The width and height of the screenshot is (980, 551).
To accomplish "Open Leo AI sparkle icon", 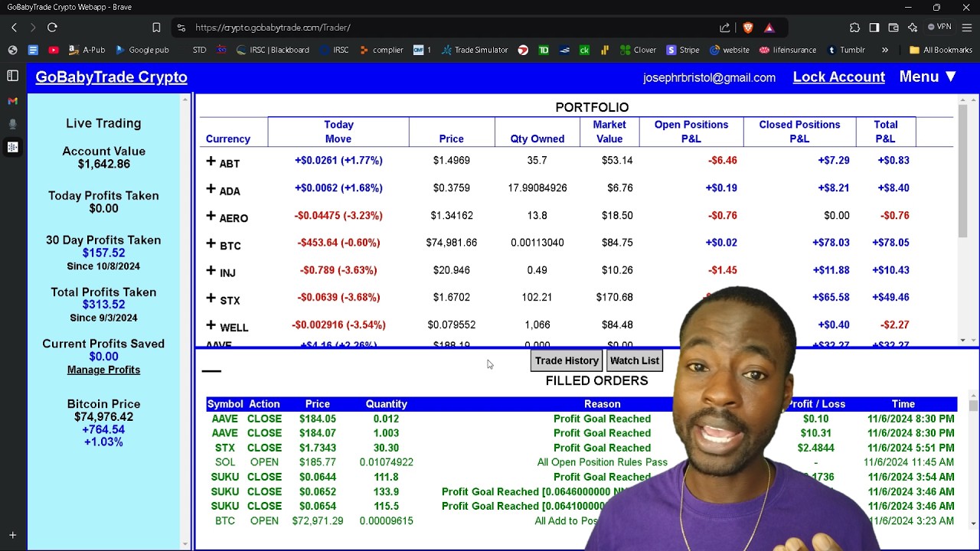I will (x=912, y=28).
